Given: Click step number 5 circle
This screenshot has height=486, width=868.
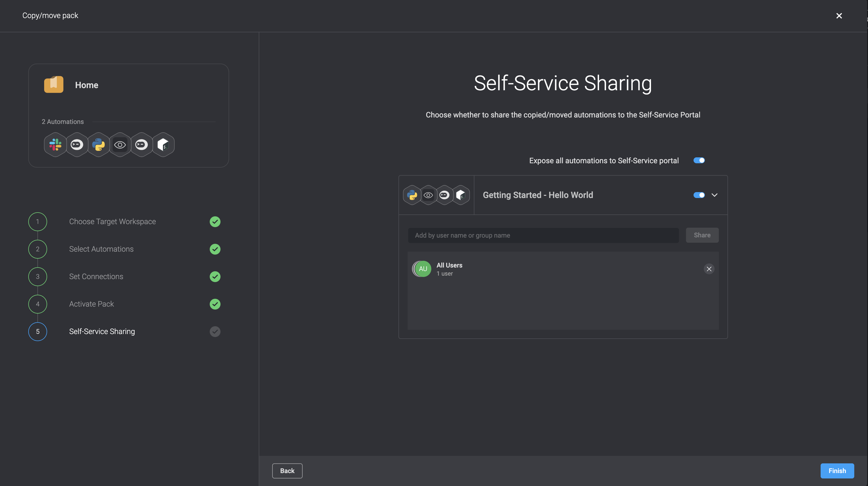Looking at the screenshot, I should 38,332.
